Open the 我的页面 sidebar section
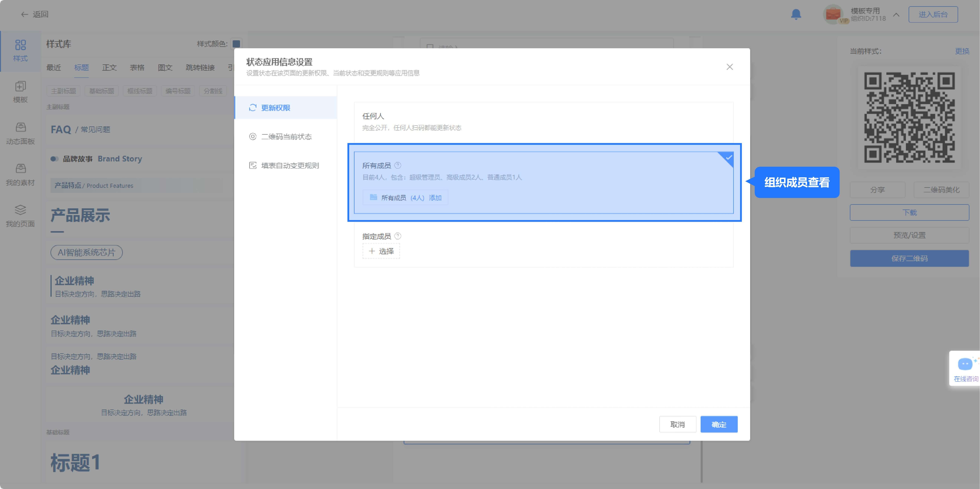980x489 pixels. click(20, 216)
